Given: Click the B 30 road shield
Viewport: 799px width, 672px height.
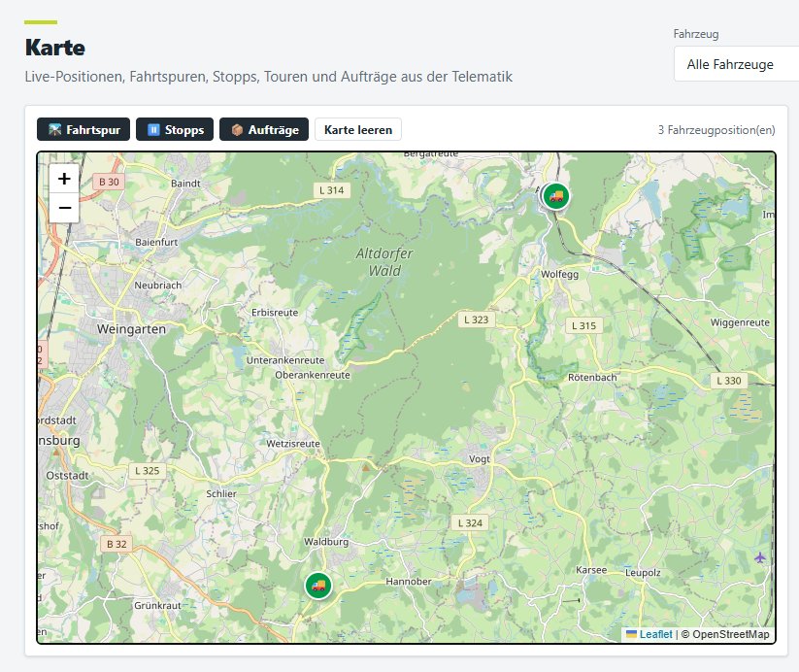Looking at the screenshot, I should point(109,182).
